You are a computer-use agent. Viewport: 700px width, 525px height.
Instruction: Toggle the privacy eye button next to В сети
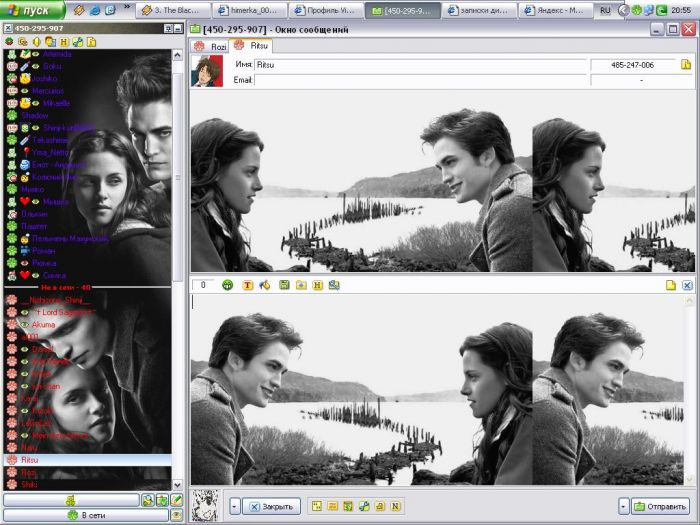pyautogui.click(x=176, y=515)
